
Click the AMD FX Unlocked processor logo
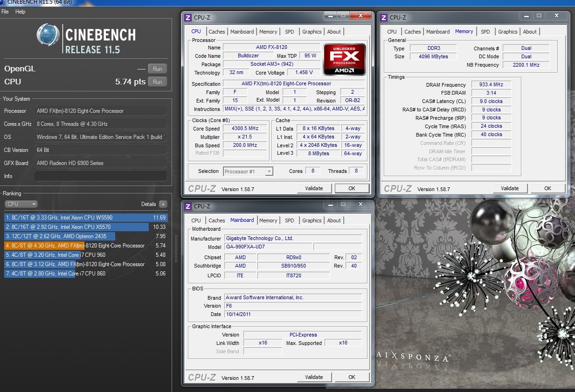(344, 60)
